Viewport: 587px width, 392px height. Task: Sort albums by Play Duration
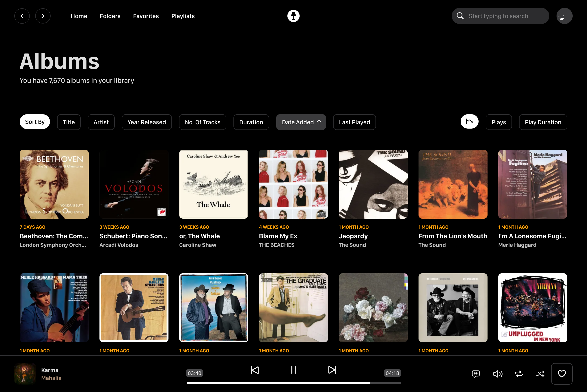[543, 122]
